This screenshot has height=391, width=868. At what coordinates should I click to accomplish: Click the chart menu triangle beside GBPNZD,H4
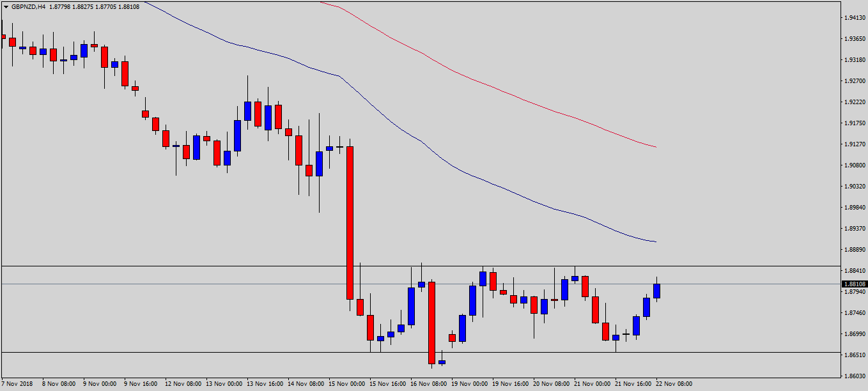(6, 7)
